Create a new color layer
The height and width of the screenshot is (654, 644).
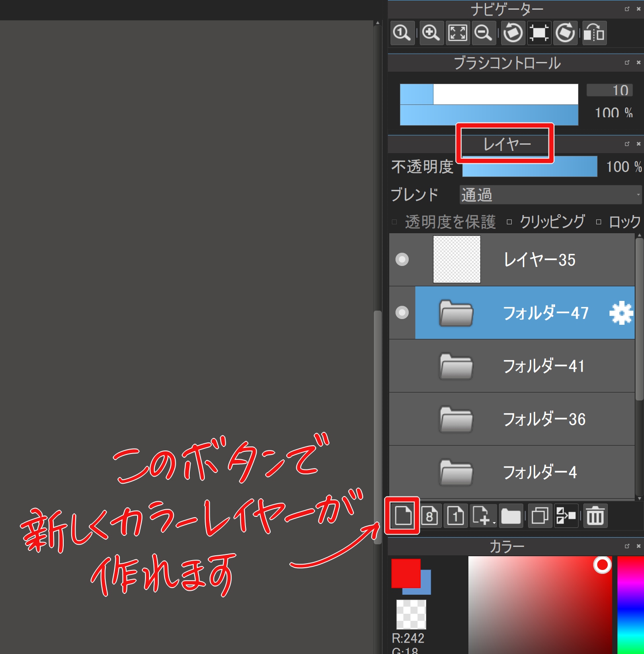(402, 516)
